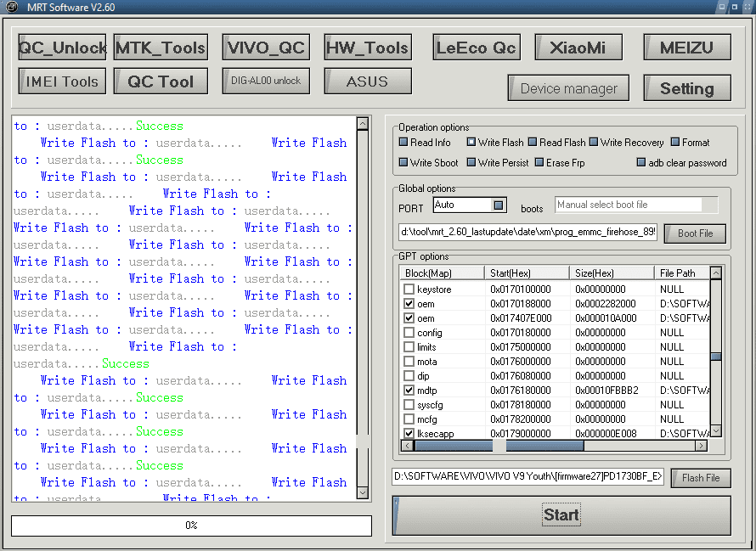The width and height of the screenshot is (756, 551).
Task: Click the MRT app icon in title bar
Action: pos(9,8)
